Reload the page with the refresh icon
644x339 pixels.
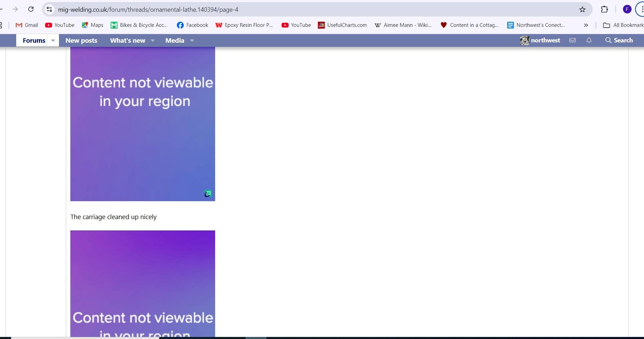[x=31, y=9]
